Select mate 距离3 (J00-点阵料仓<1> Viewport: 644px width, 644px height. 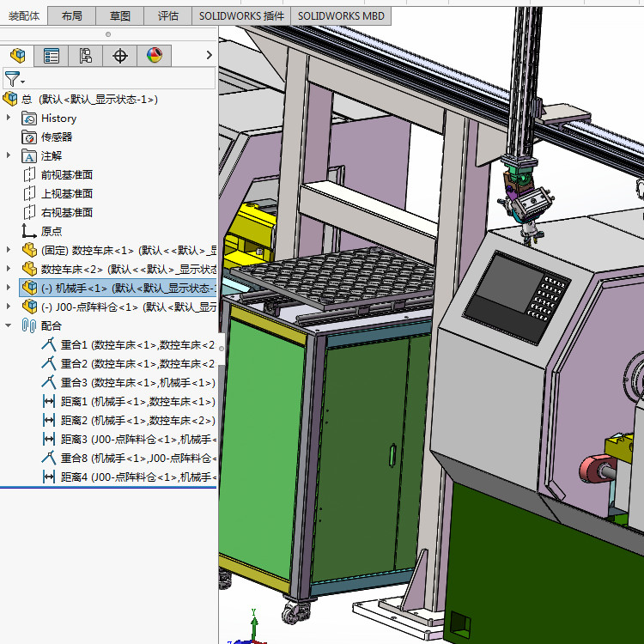tap(138, 440)
